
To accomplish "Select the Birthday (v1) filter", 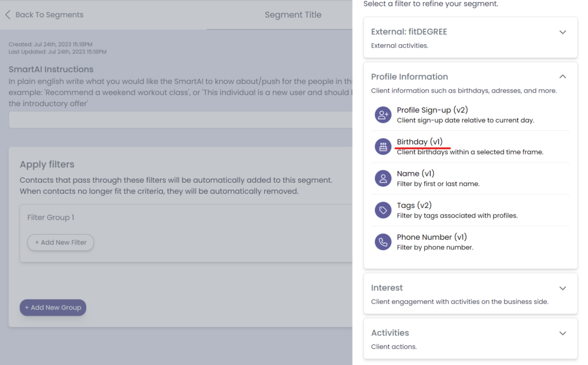I will click(420, 142).
